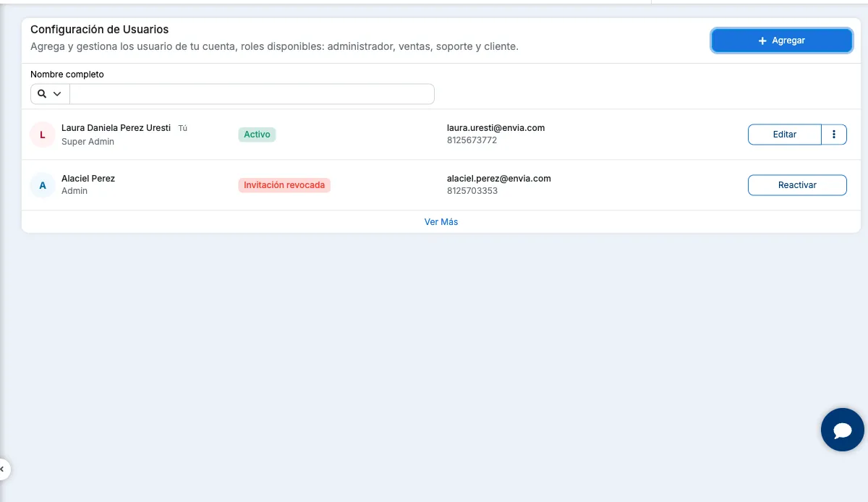The image size is (868, 502).
Task: Reactivate Alaciel Perez's invitation
Action: click(x=797, y=185)
